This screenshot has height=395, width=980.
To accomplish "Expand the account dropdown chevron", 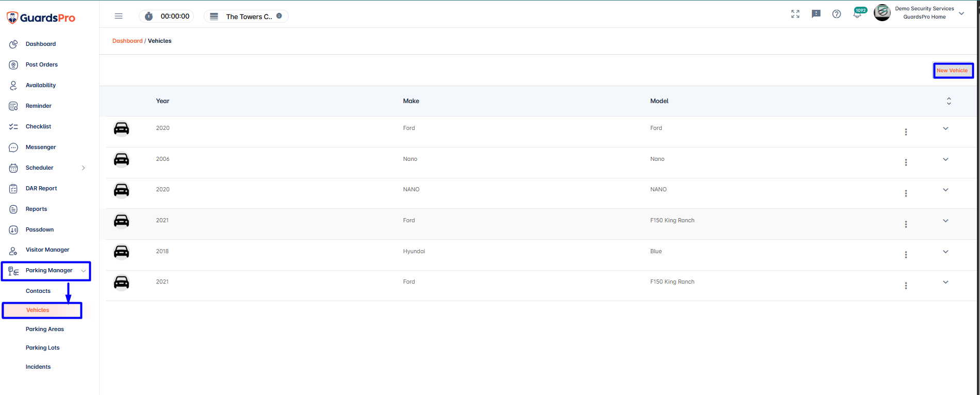I will coord(961,13).
